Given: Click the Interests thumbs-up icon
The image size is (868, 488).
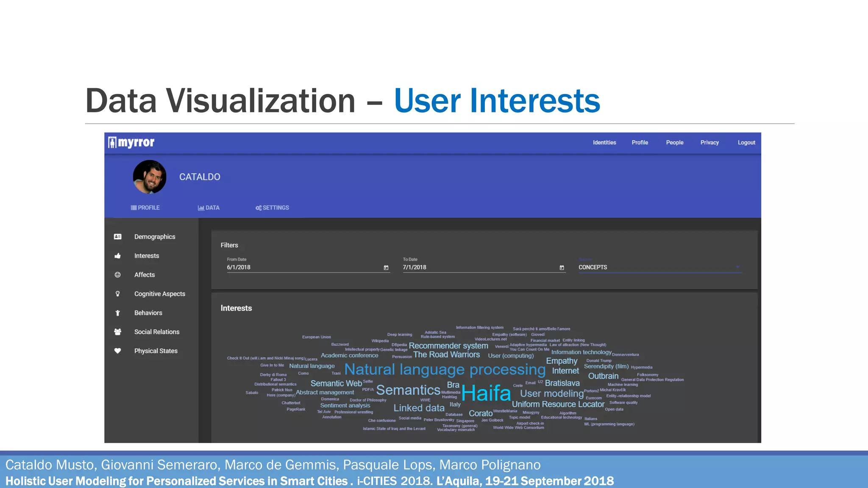Looking at the screenshot, I should click(118, 255).
